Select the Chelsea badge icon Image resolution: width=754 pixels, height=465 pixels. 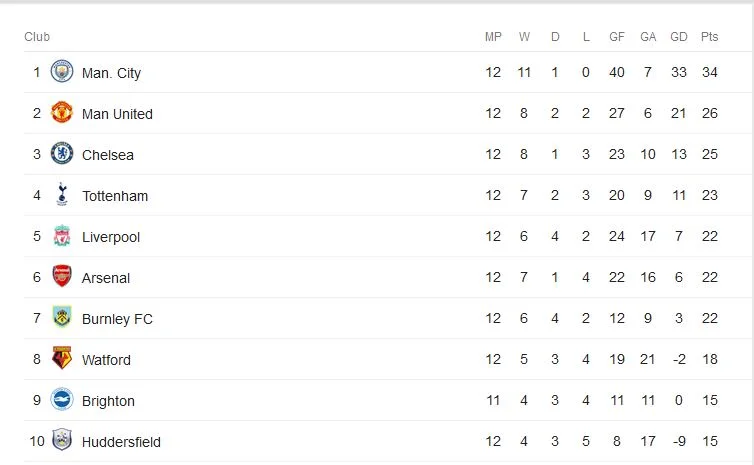[62, 154]
